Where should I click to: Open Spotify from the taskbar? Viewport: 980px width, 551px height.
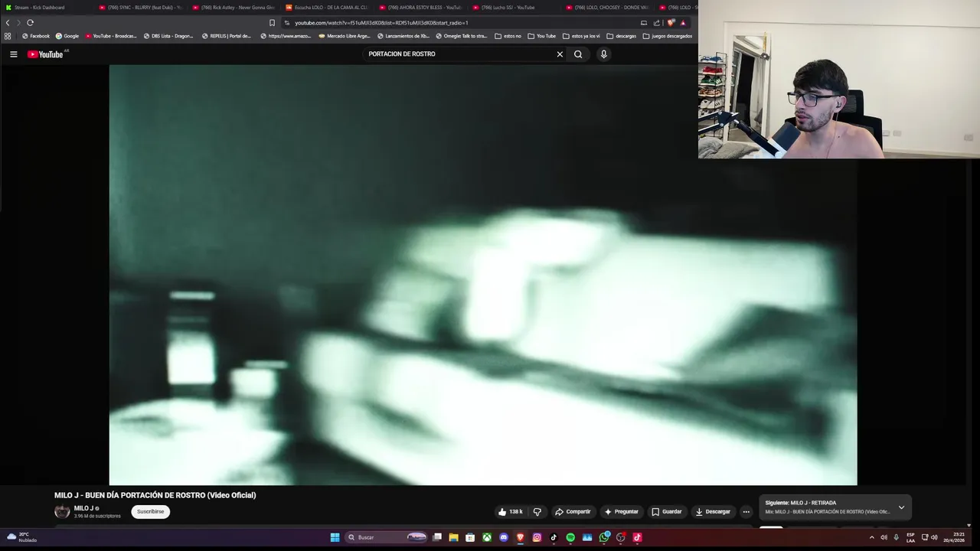click(x=570, y=537)
